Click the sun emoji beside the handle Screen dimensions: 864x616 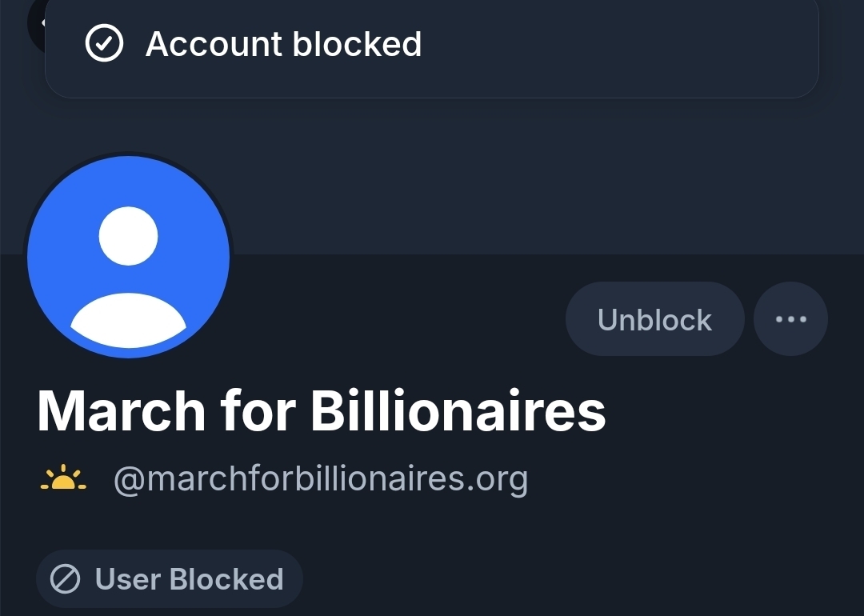pyautogui.click(x=62, y=479)
